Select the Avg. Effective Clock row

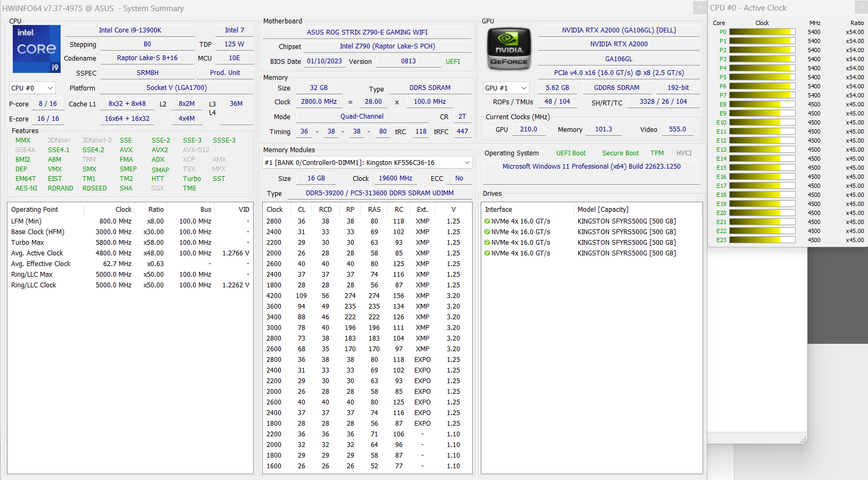pyautogui.click(x=130, y=264)
